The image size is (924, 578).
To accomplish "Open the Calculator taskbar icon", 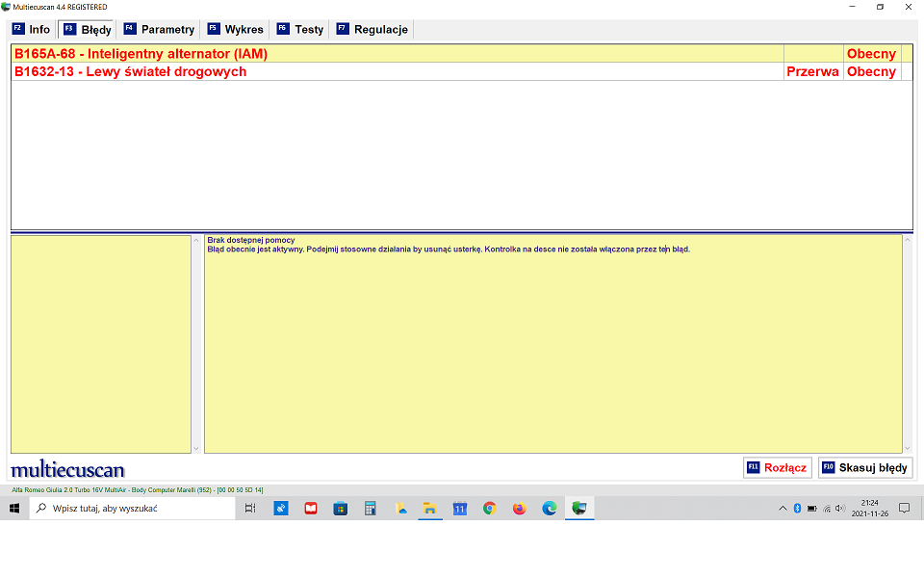I will [x=370, y=509].
